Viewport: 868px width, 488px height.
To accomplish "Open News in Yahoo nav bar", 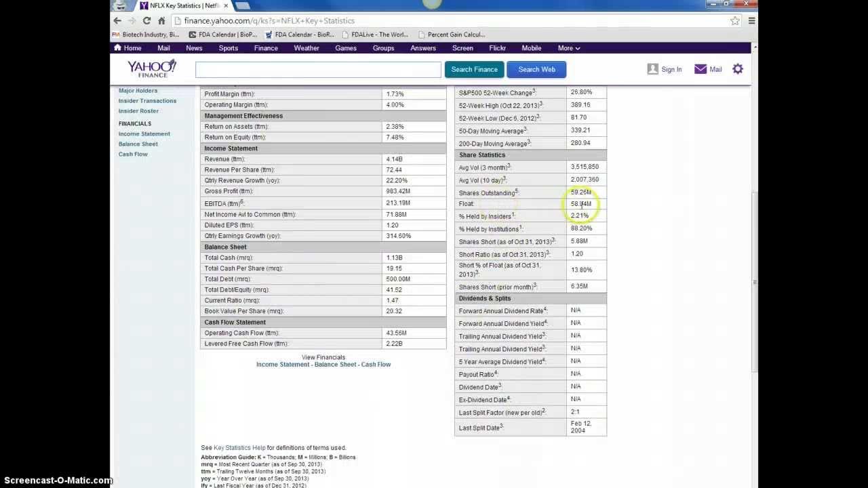I will 194,48.
